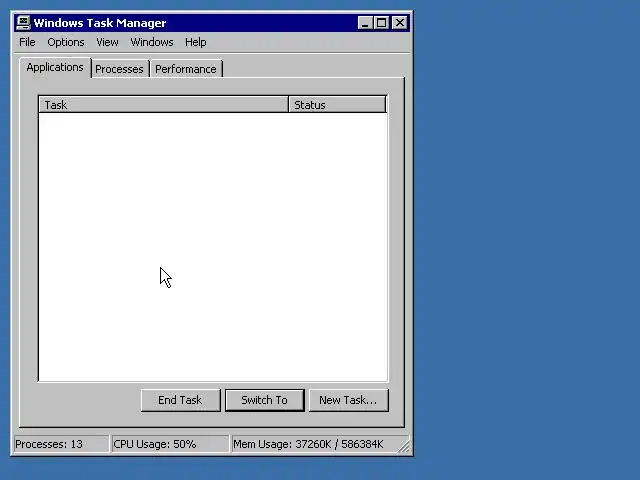Click the End Task button

180,400
